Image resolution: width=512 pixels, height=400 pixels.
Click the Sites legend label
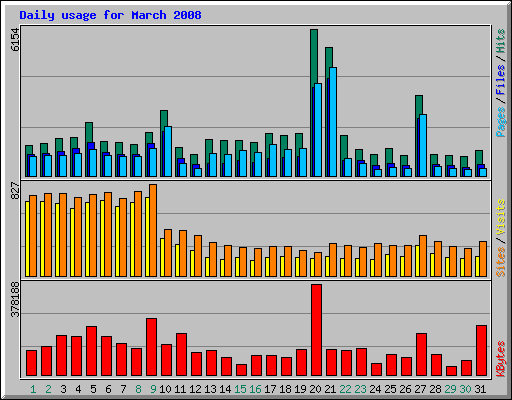(x=500, y=262)
